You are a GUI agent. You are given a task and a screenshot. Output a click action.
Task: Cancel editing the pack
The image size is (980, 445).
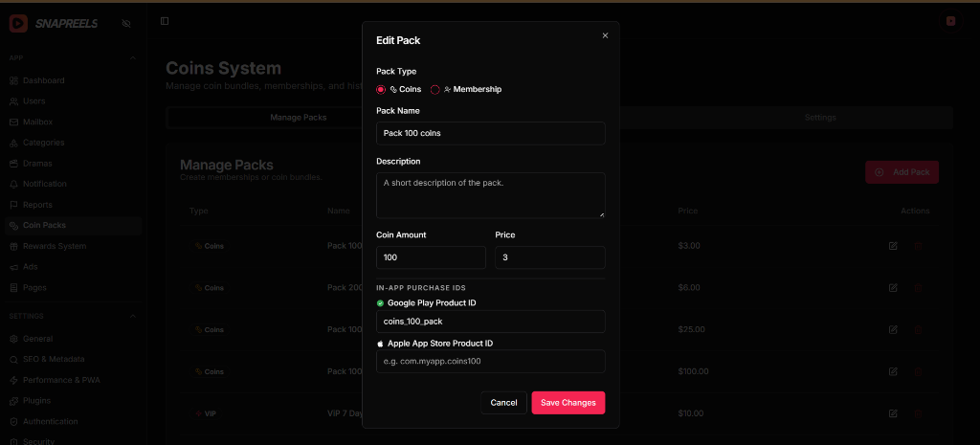503,403
